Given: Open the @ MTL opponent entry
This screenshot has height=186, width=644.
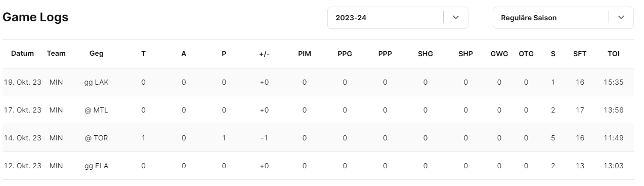Looking at the screenshot, I should pos(96,110).
